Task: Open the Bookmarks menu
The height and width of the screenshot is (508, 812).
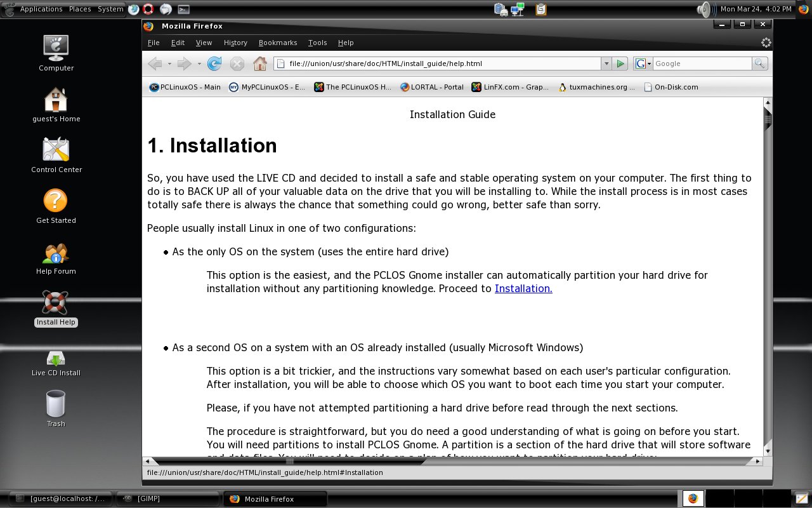Action: [x=278, y=43]
